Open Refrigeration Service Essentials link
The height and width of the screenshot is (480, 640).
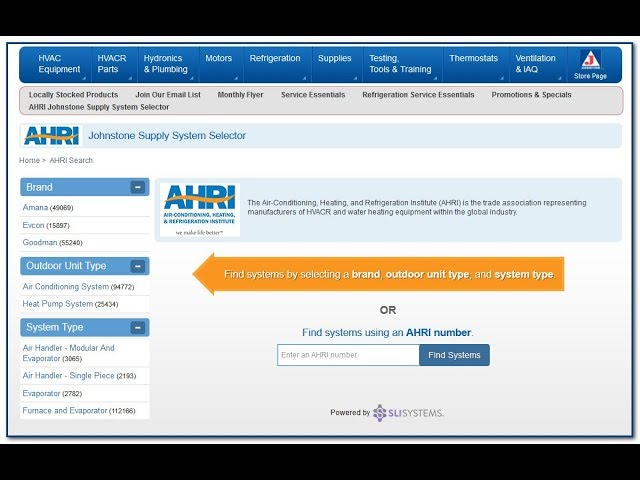418,95
